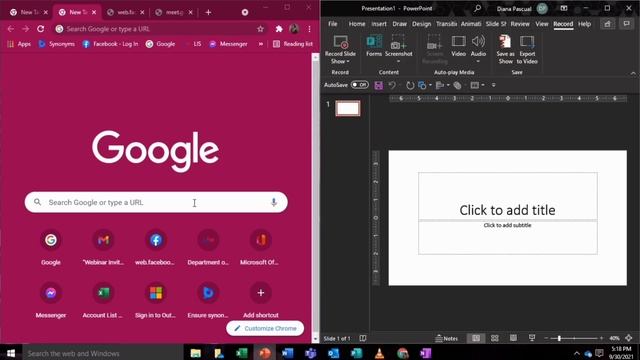Click zoom out minus on status bar
Screen dimensions: 640x360
(x=546, y=338)
